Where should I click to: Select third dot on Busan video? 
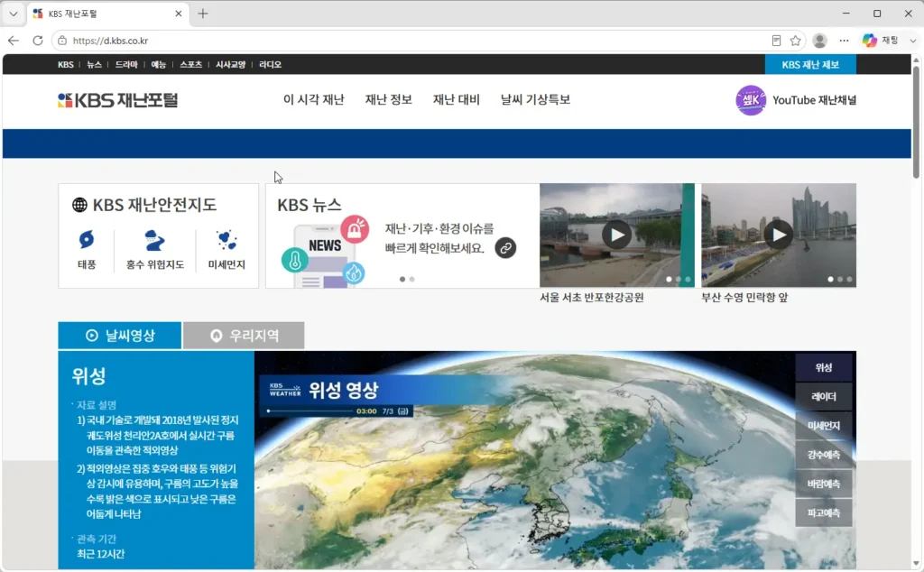(849, 279)
